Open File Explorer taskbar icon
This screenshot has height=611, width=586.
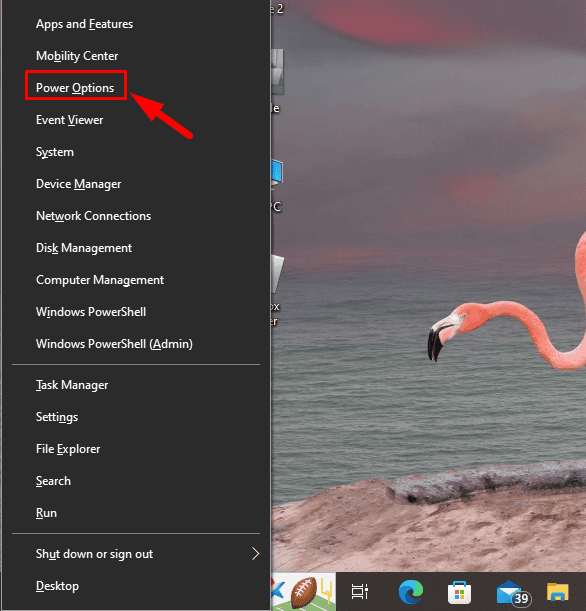coord(558,592)
